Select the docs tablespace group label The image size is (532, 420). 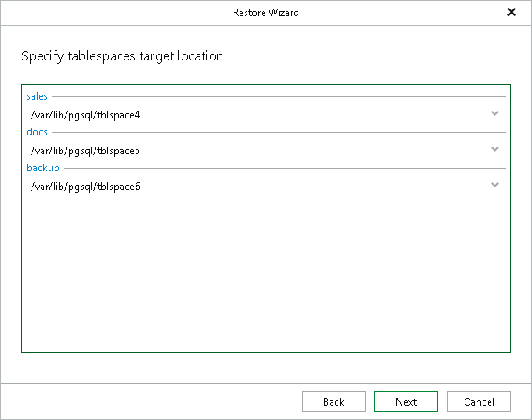tap(38, 132)
